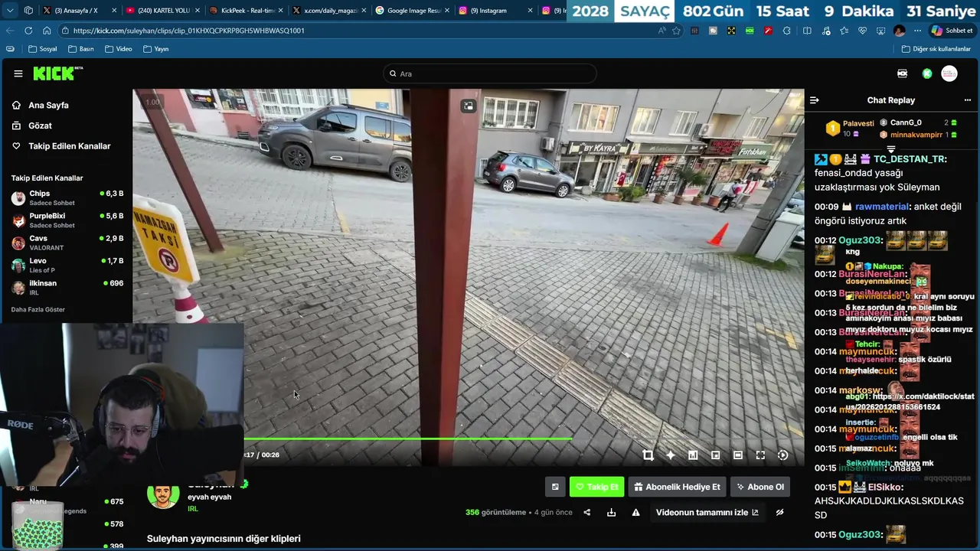Open Diğer sık kullanılanlar folder
980x551 pixels.
coord(936,49)
